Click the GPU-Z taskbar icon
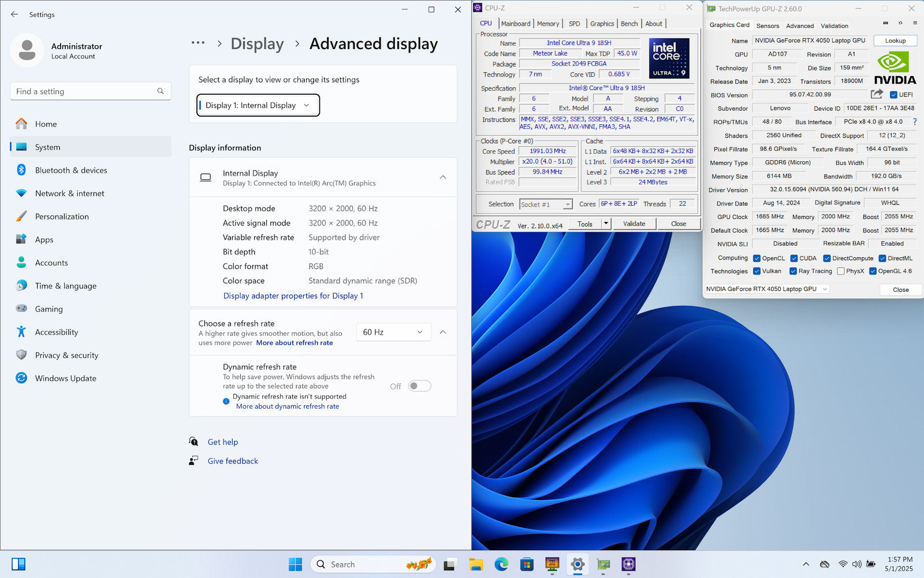The image size is (924, 578). pyautogui.click(x=603, y=564)
